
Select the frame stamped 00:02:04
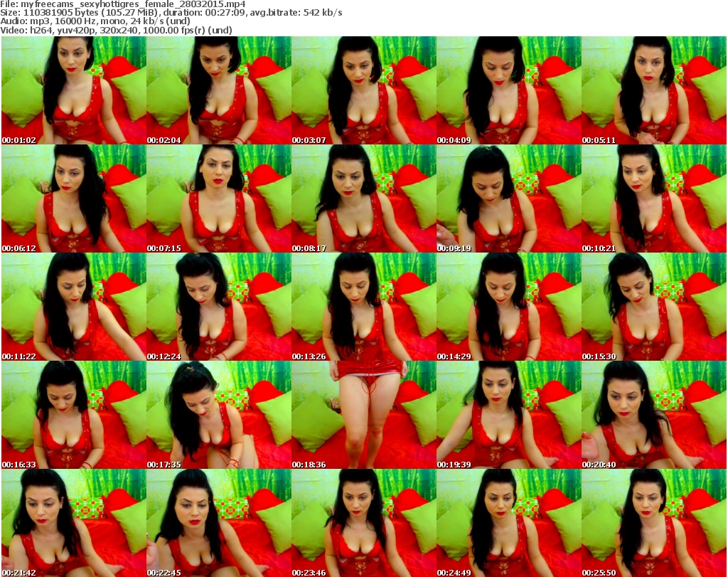219,90
